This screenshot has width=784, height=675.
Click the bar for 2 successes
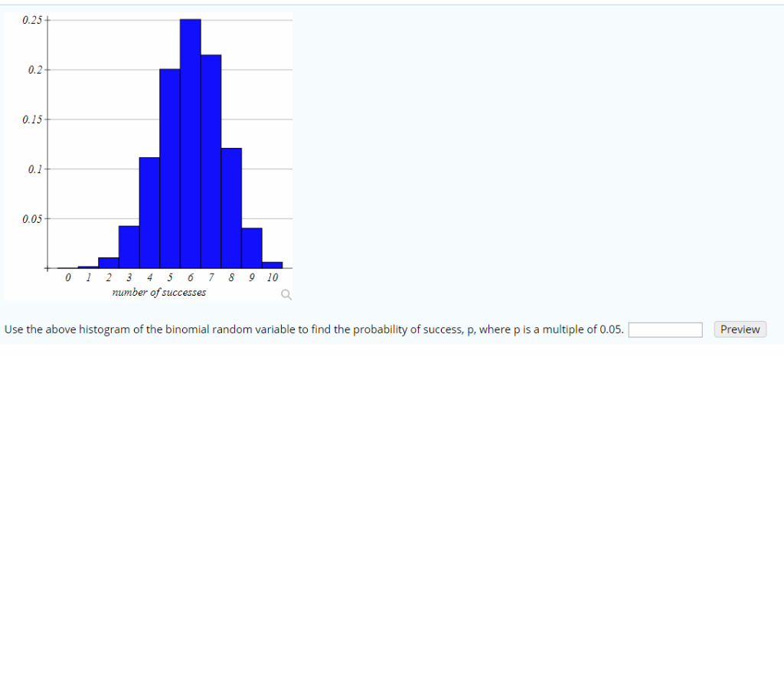click(x=109, y=262)
